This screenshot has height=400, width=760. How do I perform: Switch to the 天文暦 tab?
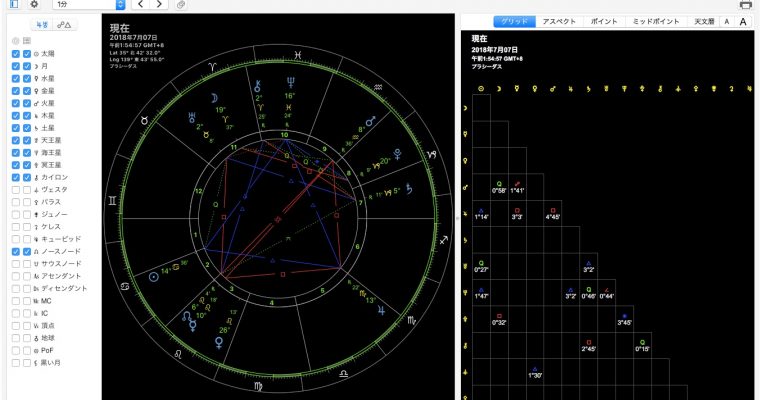[704, 21]
